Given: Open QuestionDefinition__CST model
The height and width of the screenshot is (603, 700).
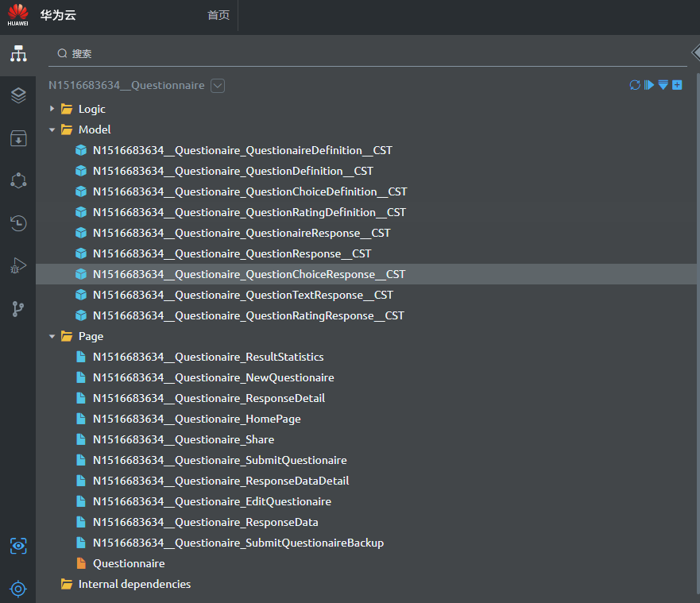Looking at the screenshot, I should coord(233,171).
